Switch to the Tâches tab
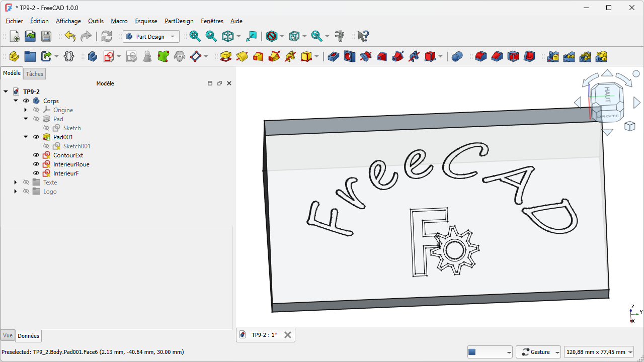The height and width of the screenshot is (362, 644). pos(35,74)
